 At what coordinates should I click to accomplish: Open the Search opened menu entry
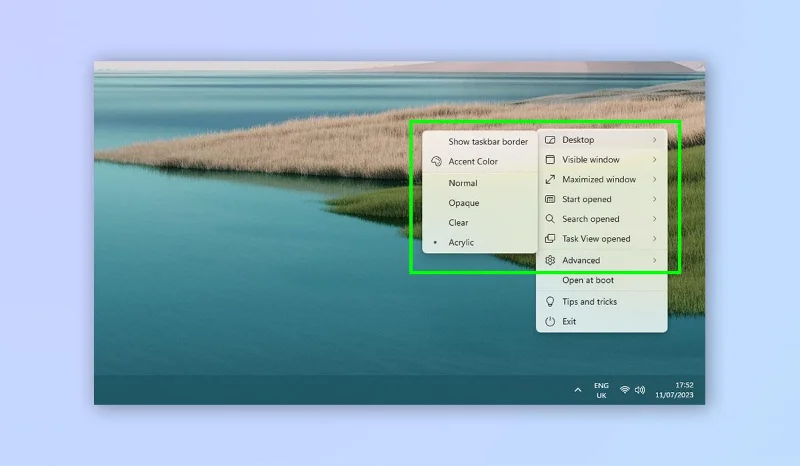click(x=602, y=219)
